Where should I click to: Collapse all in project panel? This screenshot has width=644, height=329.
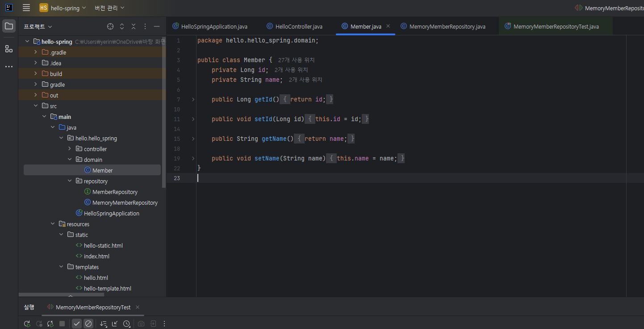tap(134, 27)
